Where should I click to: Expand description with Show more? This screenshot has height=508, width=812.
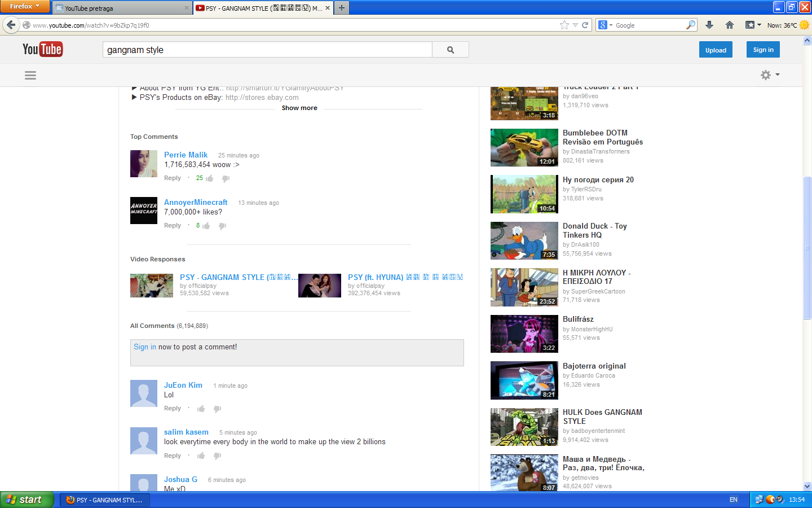click(299, 108)
